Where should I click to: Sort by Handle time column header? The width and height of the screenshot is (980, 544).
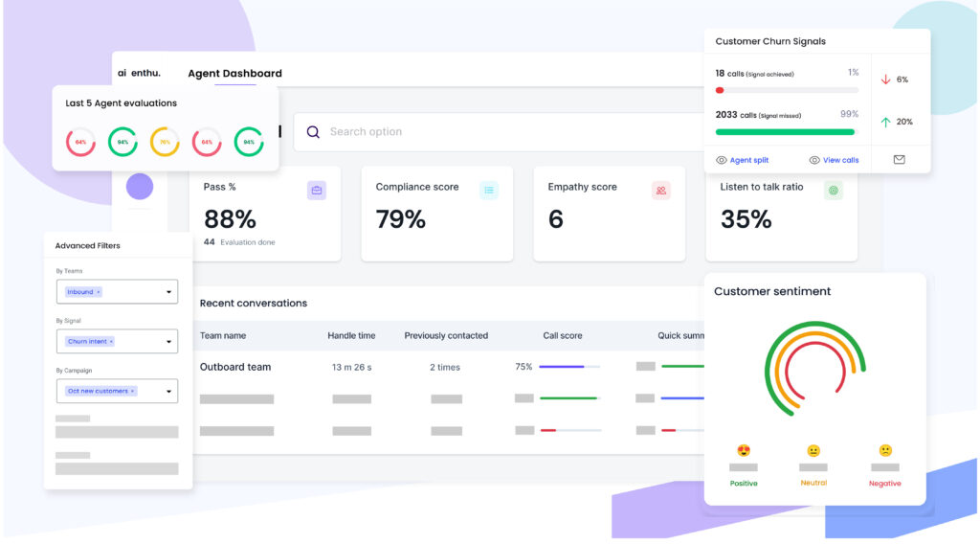point(351,336)
